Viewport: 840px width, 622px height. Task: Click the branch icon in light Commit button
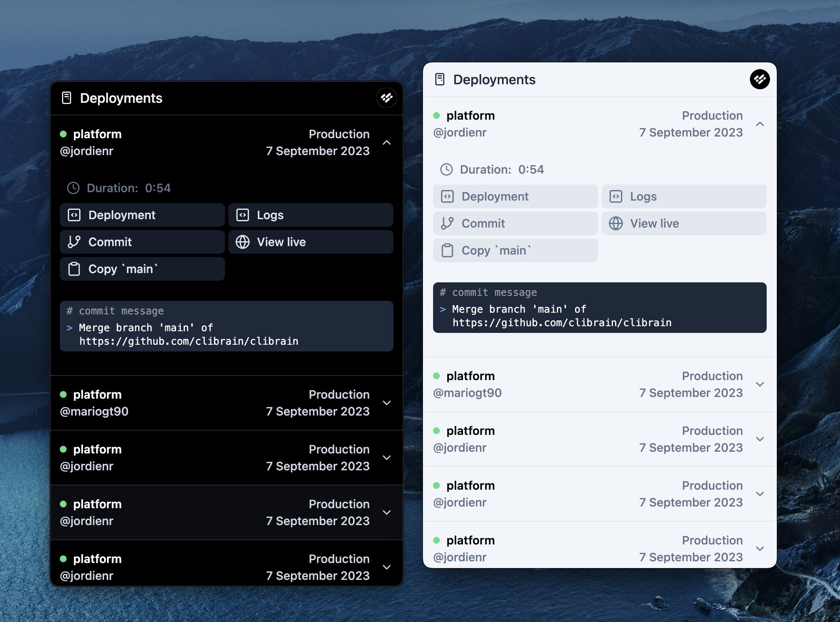click(x=447, y=223)
